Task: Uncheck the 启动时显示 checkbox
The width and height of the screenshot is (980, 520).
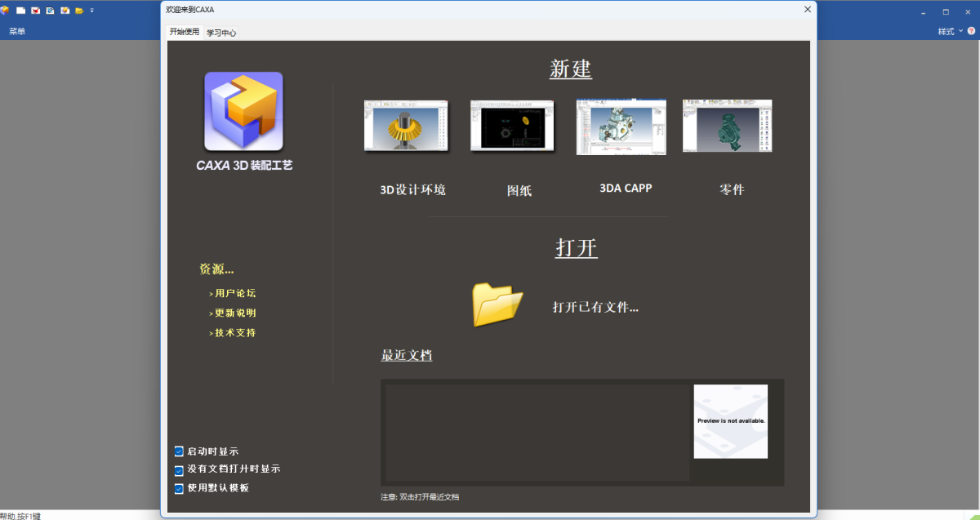Action: 179,451
